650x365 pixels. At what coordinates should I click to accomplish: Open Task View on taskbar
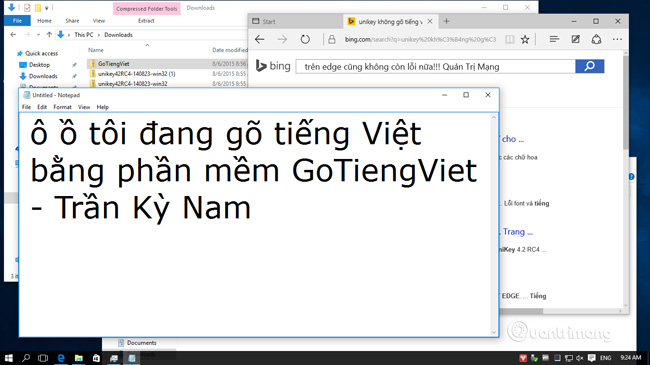tap(43, 358)
